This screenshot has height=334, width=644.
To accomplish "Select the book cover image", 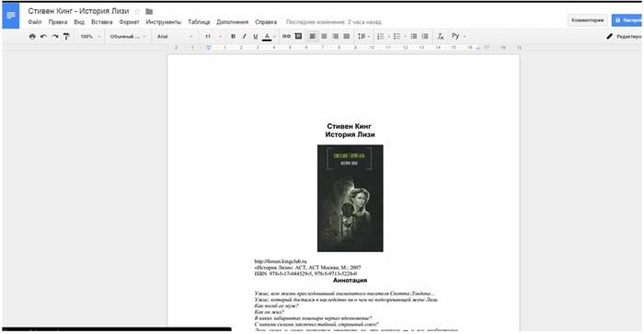I will (350, 198).
